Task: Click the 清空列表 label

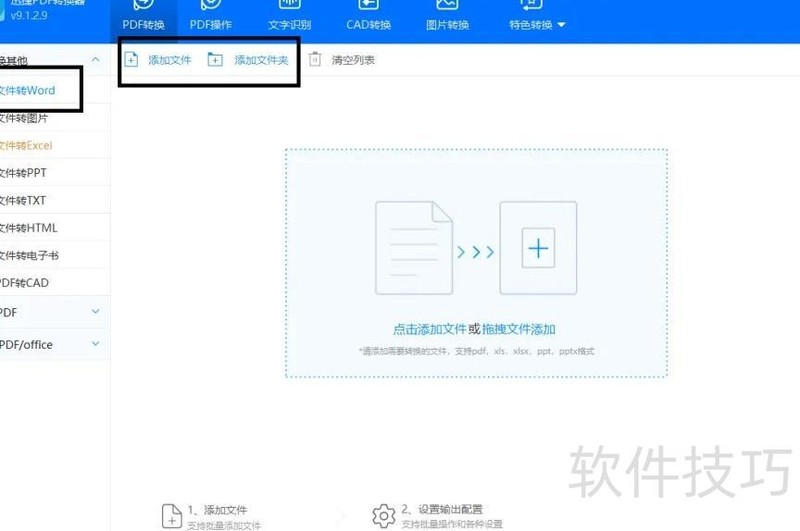Action: tap(353, 60)
